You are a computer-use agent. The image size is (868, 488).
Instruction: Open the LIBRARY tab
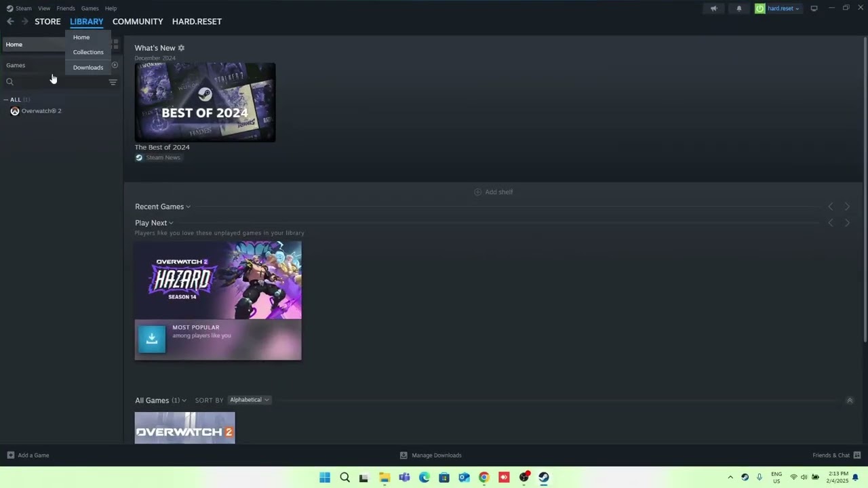pyautogui.click(x=86, y=22)
